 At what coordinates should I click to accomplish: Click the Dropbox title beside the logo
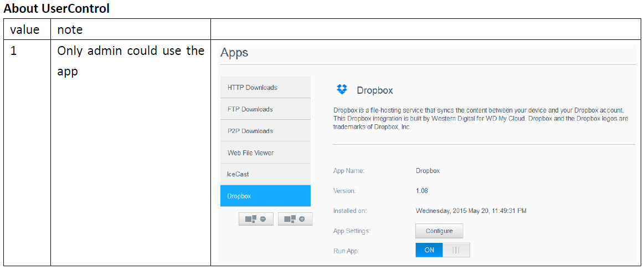coord(374,90)
